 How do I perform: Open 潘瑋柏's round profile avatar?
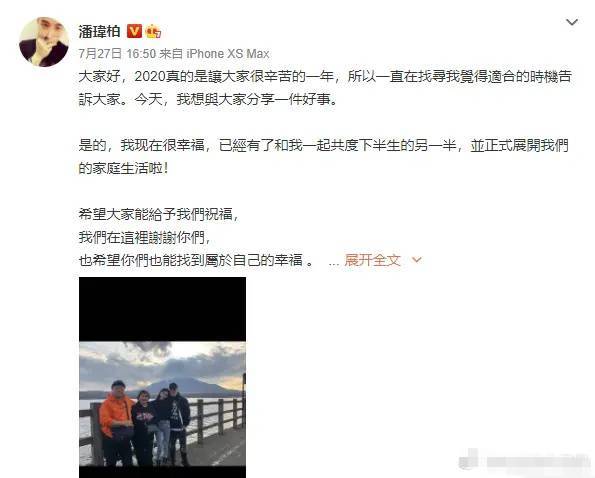(44, 41)
